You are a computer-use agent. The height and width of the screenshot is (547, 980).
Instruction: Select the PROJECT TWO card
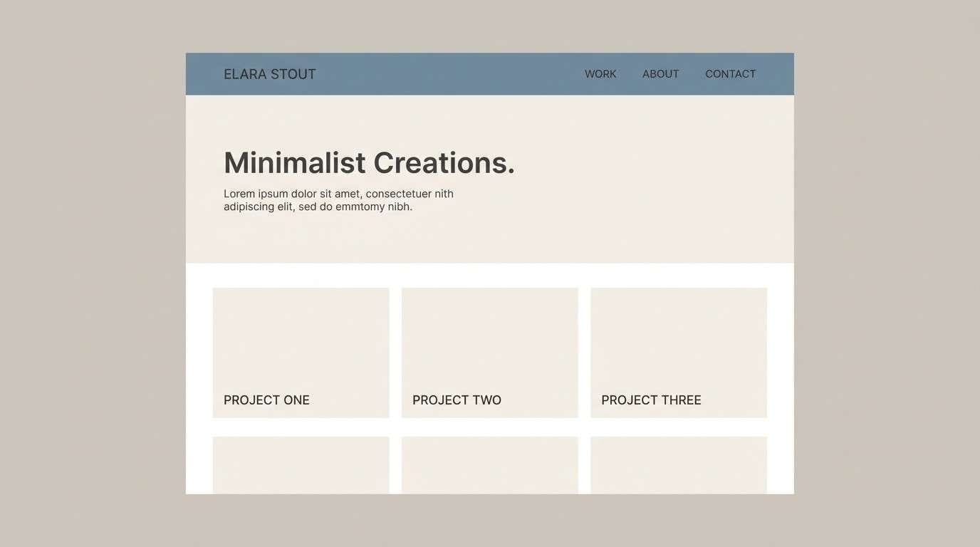489,353
